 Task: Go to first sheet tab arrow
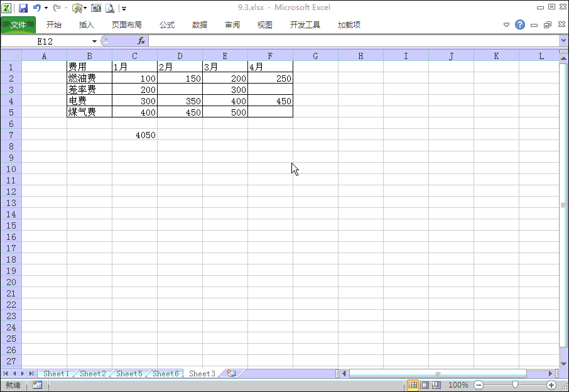[x=6, y=374]
